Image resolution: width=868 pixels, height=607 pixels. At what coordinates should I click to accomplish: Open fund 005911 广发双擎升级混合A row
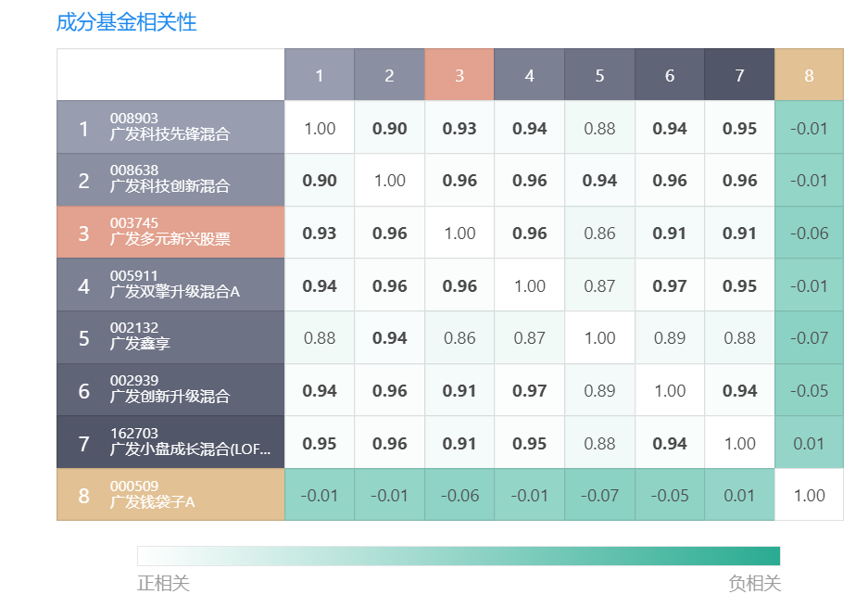[x=170, y=285]
